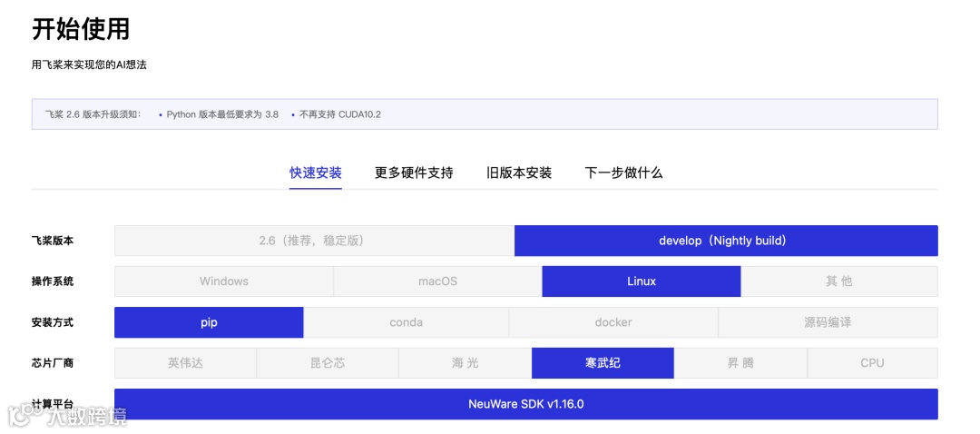
Task: Select conda installation method
Action: (x=407, y=322)
